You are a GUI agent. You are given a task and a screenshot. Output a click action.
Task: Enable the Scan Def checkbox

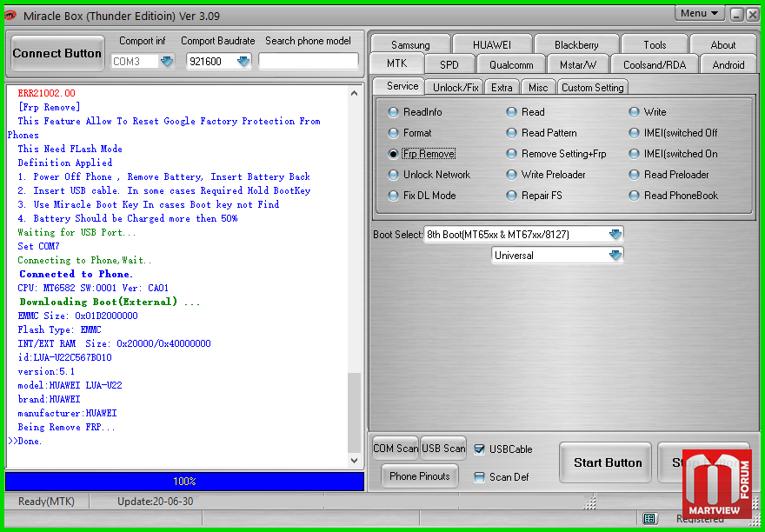[x=480, y=477]
